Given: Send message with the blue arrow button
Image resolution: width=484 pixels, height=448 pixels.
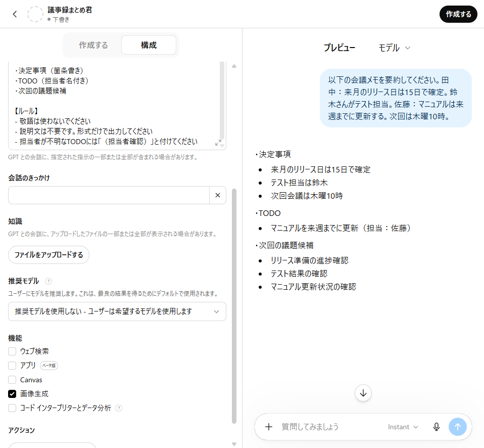Looking at the screenshot, I should pyautogui.click(x=457, y=427).
